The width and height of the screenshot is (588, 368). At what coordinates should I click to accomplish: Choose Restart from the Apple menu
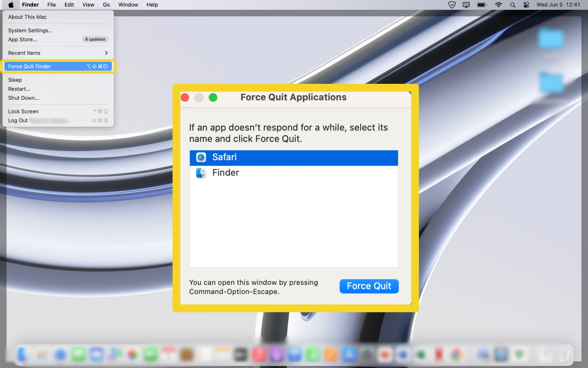tap(58, 89)
